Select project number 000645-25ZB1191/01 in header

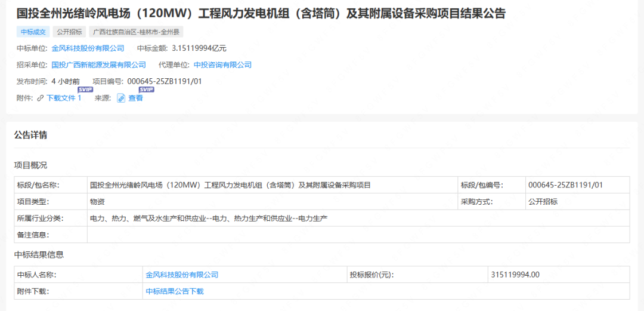click(165, 81)
